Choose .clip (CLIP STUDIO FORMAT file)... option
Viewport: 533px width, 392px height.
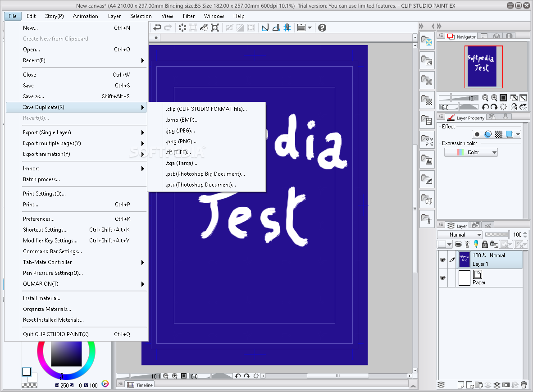coord(206,109)
